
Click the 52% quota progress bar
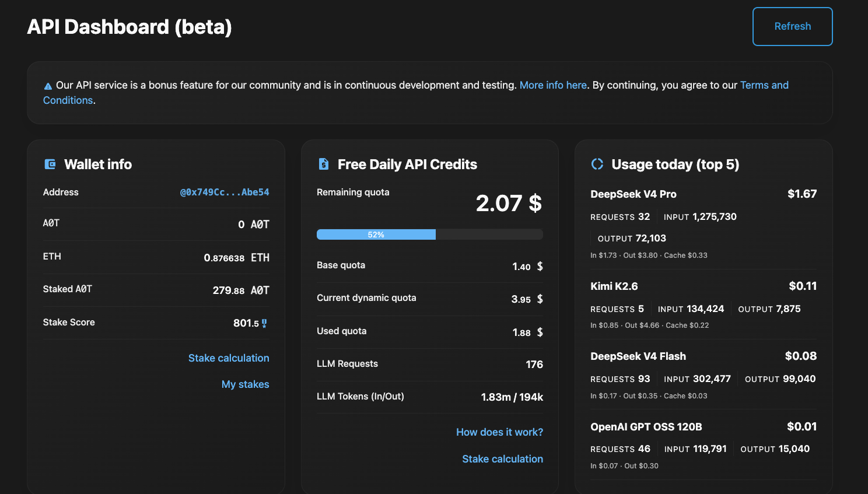(x=430, y=234)
